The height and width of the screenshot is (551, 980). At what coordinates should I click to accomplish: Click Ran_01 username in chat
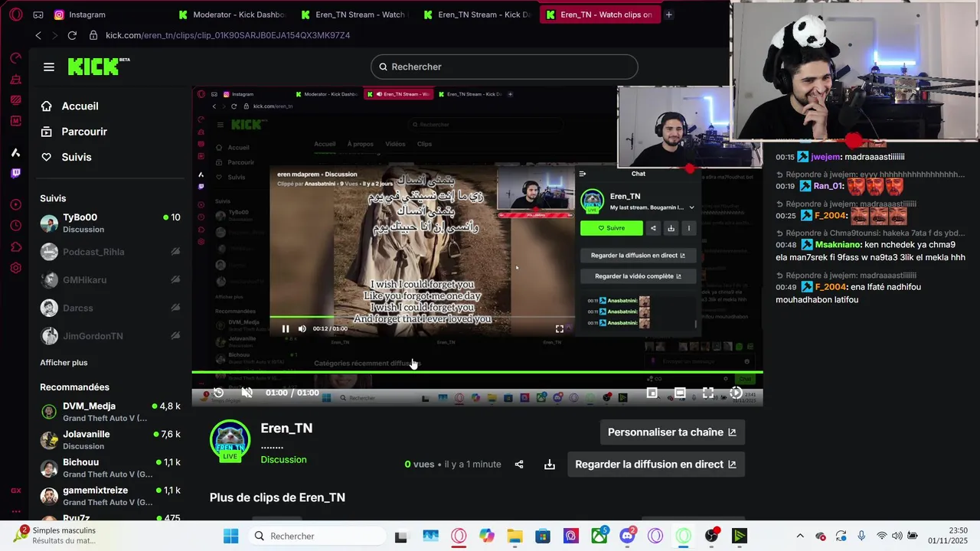pyautogui.click(x=828, y=186)
